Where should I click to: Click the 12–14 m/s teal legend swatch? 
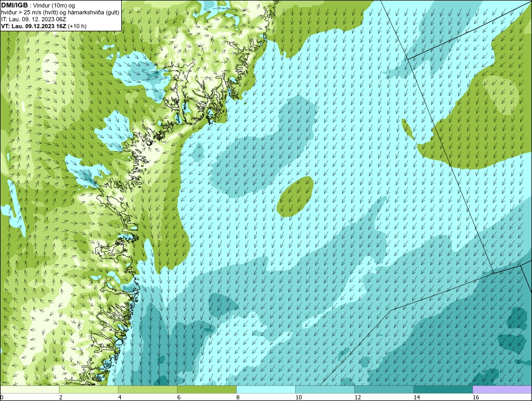[384, 389]
